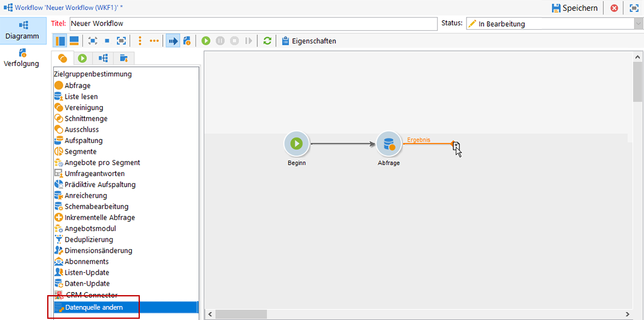Click the horizontal scrollbar thumb of the diagram
This screenshot has height=320, width=644.
(x=241, y=314)
